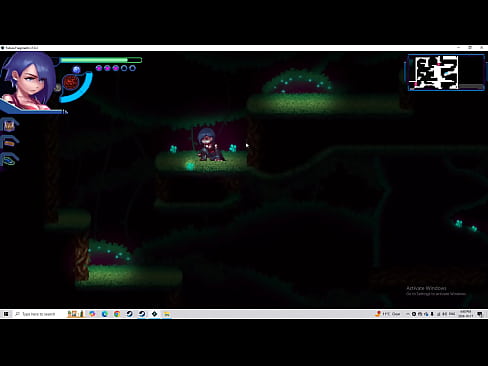Click the glowing teal orb below character
Viewport: 488px width, 366px height.
(190, 165)
